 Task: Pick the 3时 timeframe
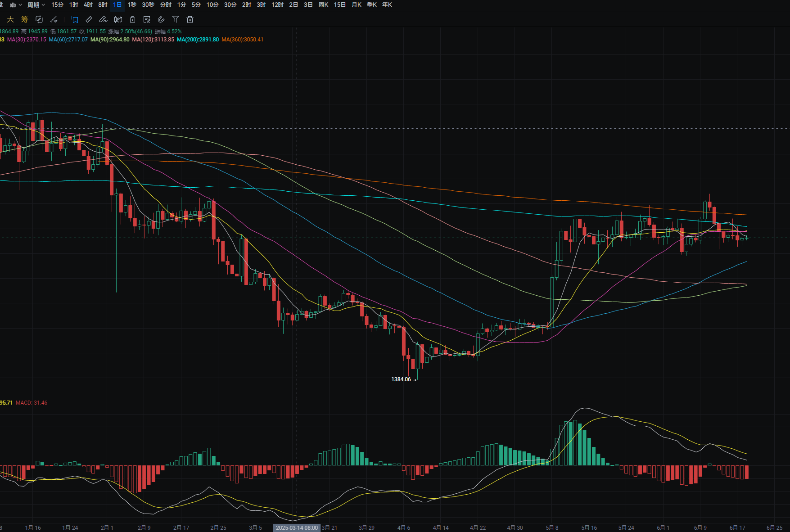(x=261, y=5)
